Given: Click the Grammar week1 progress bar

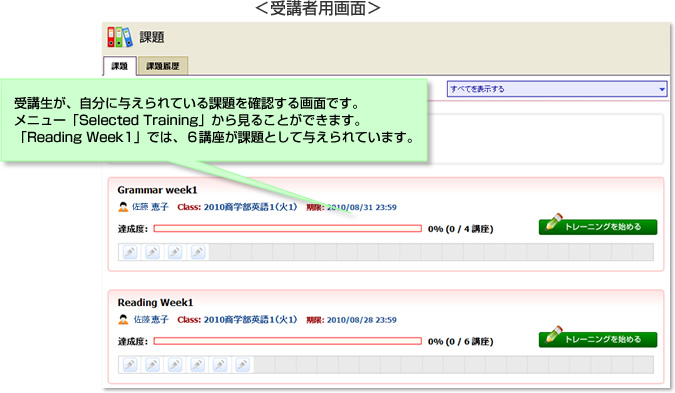Looking at the screenshot, I should (288, 229).
